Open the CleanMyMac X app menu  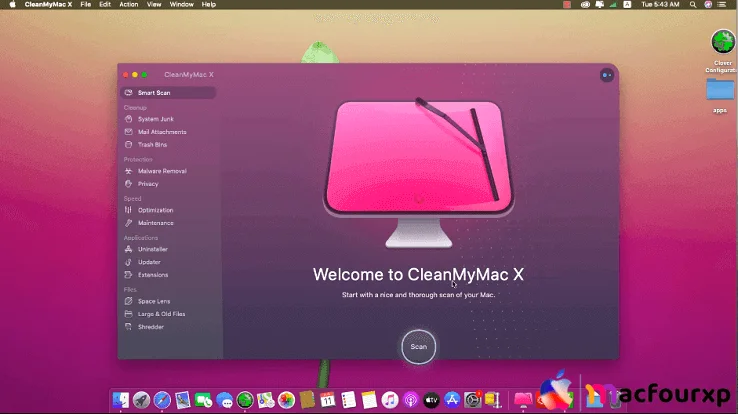pos(48,4)
